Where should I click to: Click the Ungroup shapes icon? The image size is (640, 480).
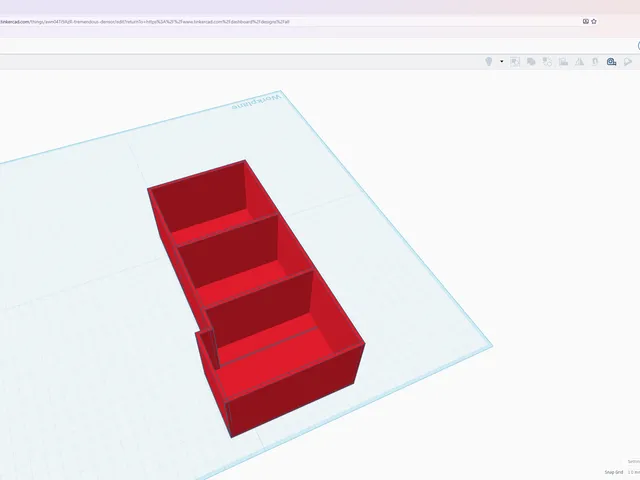tap(547, 62)
